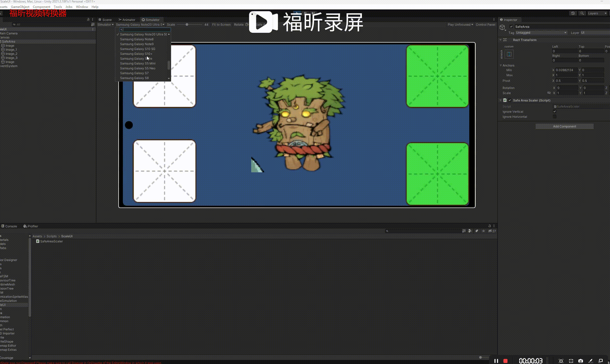Screen dimensions: 610x364
Task: Open the Play Unfocused dropdown
Action: (460, 24)
